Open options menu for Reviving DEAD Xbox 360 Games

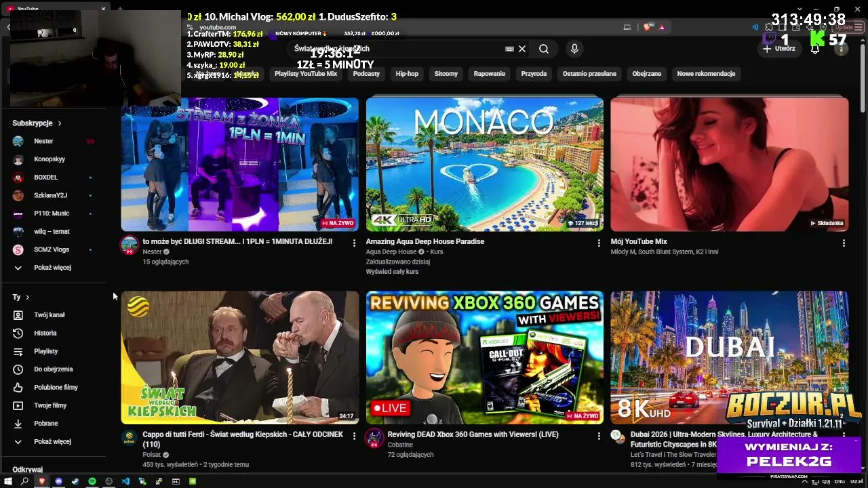[599, 436]
